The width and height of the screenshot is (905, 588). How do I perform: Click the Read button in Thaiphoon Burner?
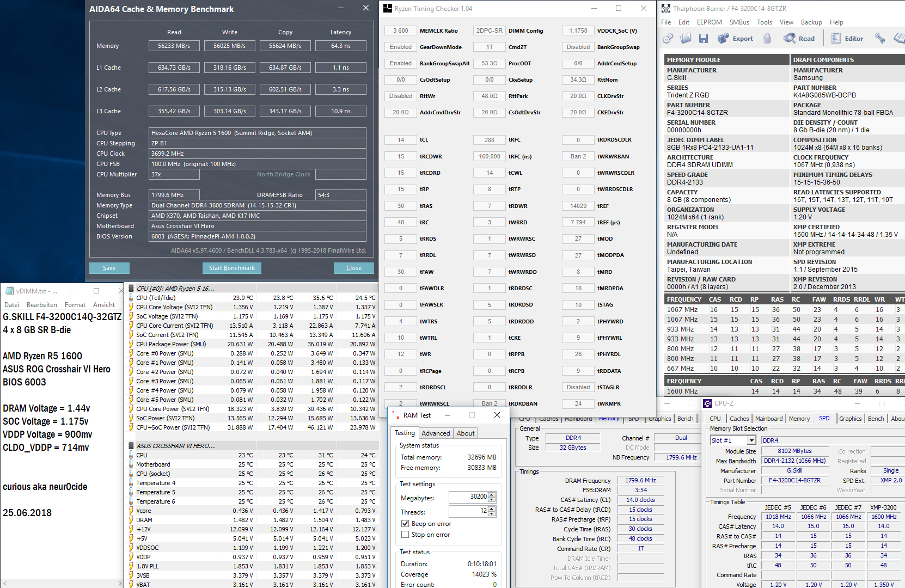[x=799, y=38]
